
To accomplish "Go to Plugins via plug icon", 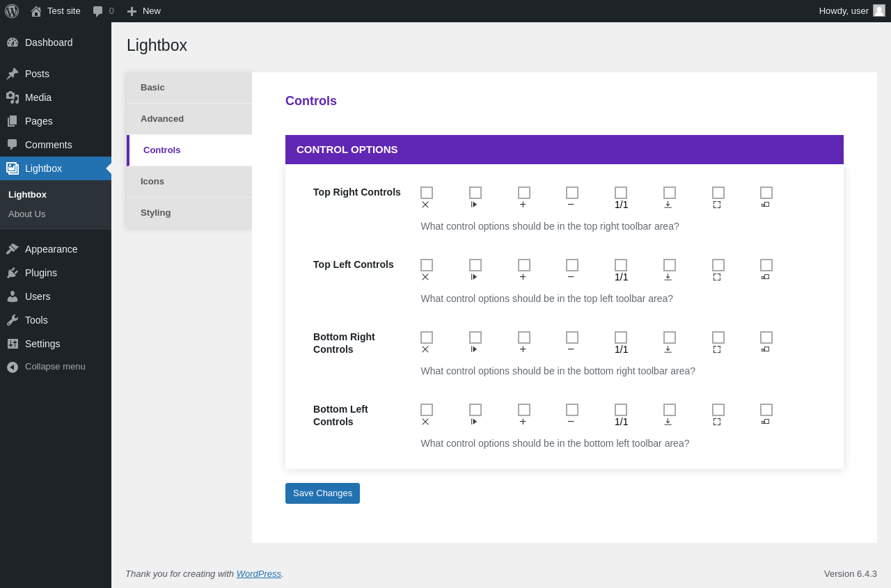I will point(13,273).
